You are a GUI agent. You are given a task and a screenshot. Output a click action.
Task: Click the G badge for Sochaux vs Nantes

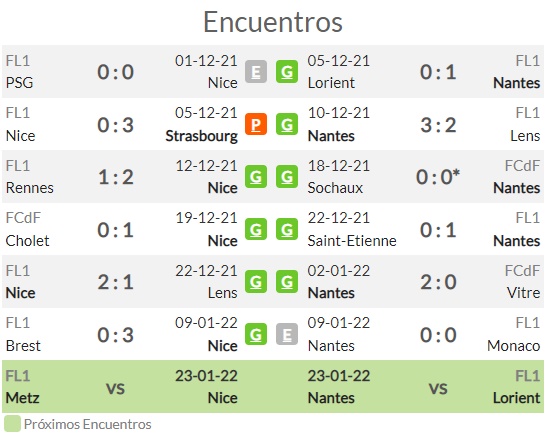pos(287,177)
